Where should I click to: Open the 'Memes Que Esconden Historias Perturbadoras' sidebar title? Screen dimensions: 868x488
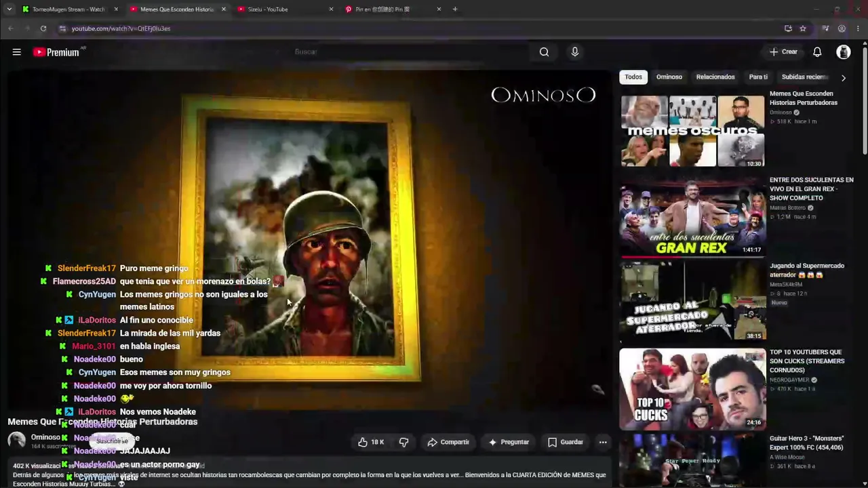pyautogui.click(x=804, y=98)
